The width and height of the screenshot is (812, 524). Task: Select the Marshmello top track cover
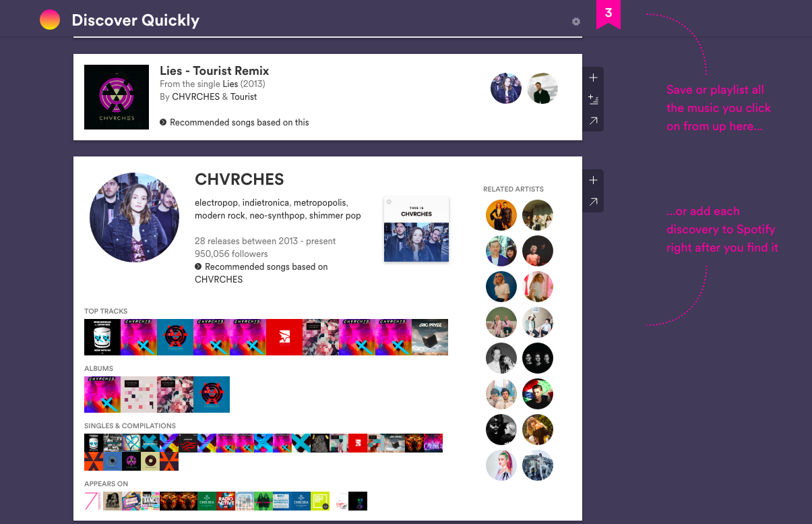pyautogui.click(x=102, y=337)
